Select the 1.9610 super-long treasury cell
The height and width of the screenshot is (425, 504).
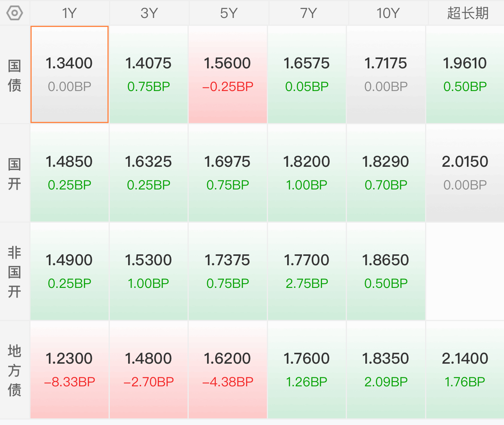(465, 75)
